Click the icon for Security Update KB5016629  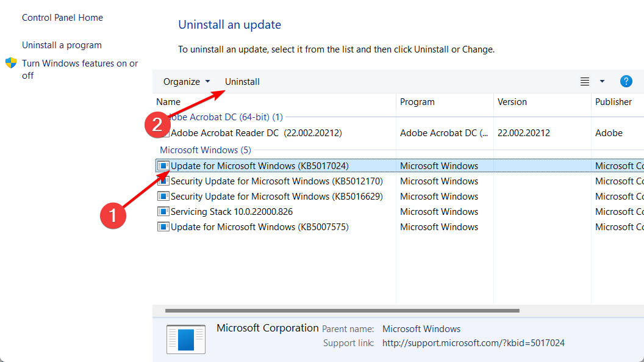(163, 197)
